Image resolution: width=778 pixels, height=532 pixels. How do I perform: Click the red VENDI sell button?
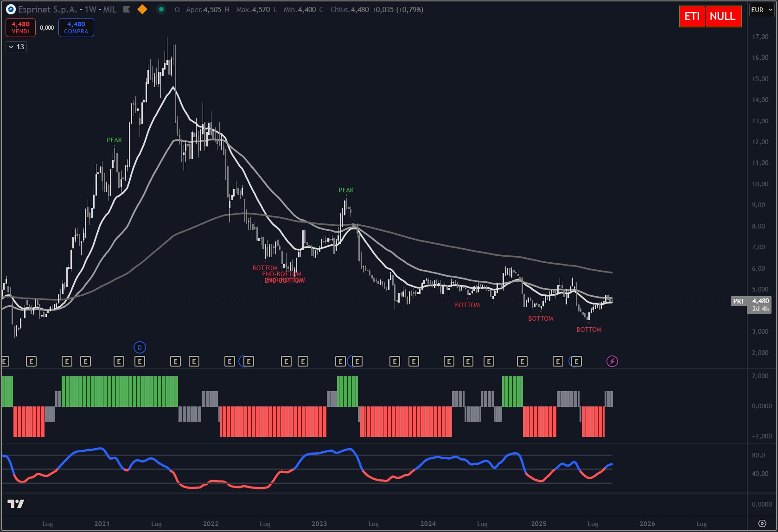click(20, 27)
